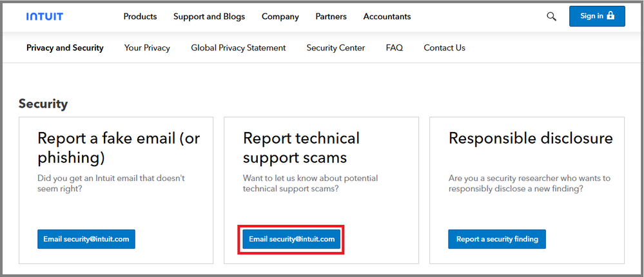The width and height of the screenshot is (644, 277).
Task: Go to the Security Center tab
Action: point(335,48)
